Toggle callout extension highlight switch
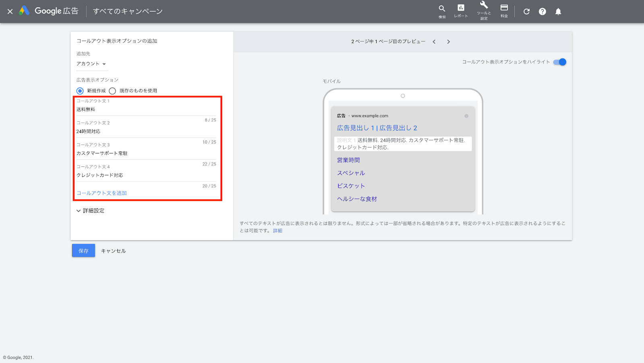This screenshot has height=363, width=644. [x=560, y=62]
